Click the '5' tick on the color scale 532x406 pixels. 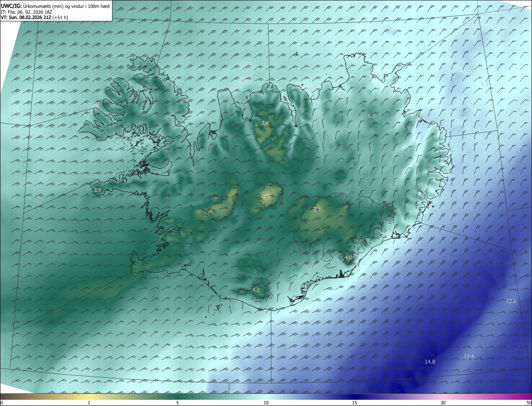tap(177, 403)
